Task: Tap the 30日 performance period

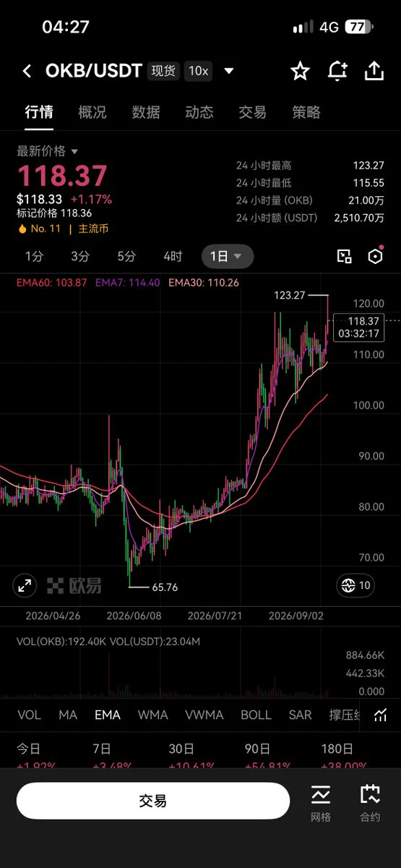Action: point(181,749)
